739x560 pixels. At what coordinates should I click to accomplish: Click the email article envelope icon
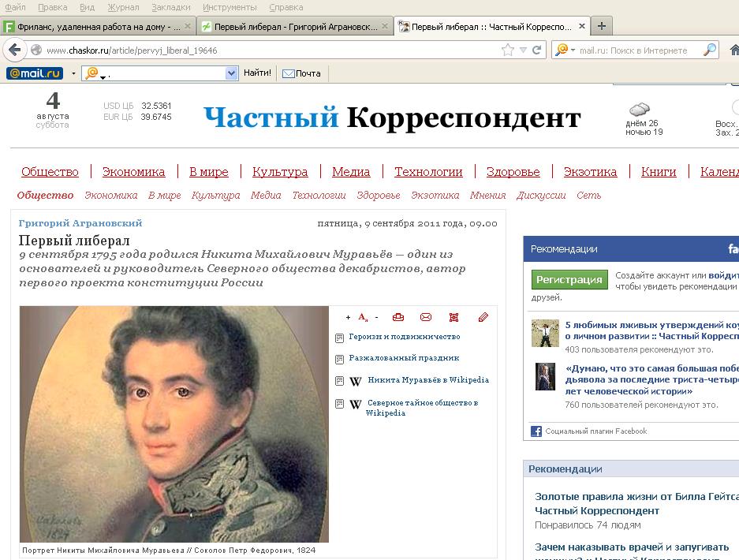point(426,317)
